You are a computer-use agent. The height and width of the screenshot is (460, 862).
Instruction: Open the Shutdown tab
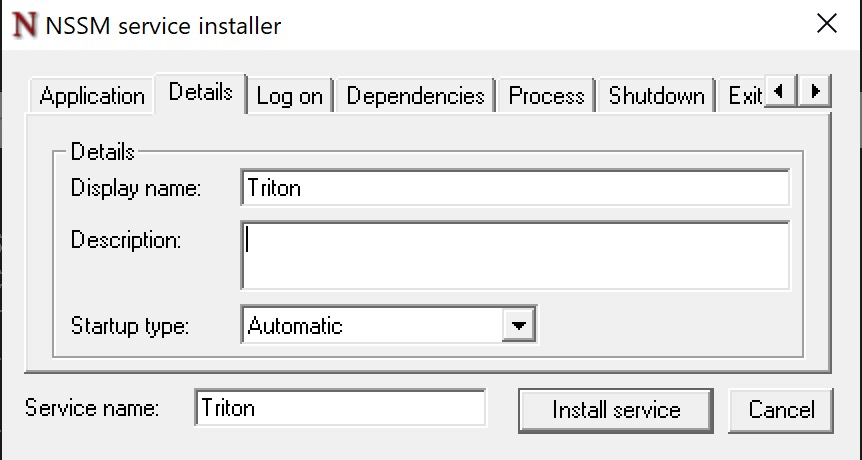(x=656, y=96)
